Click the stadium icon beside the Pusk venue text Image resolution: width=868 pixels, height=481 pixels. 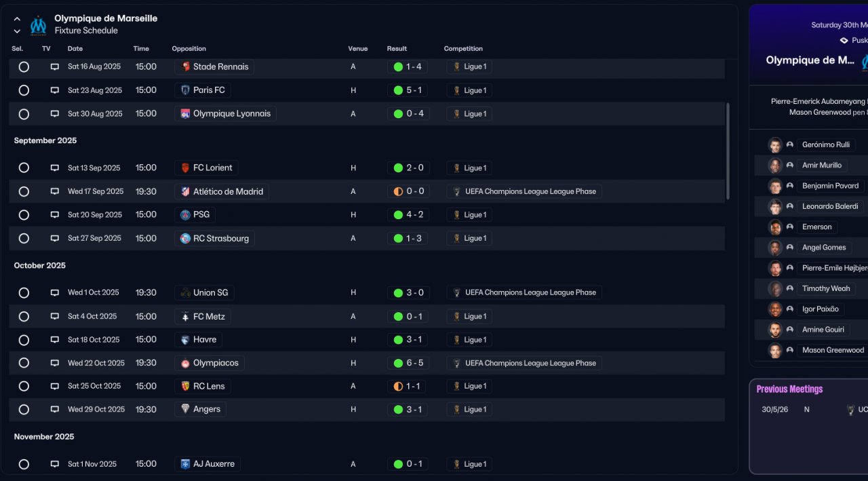pyautogui.click(x=844, y=41)
